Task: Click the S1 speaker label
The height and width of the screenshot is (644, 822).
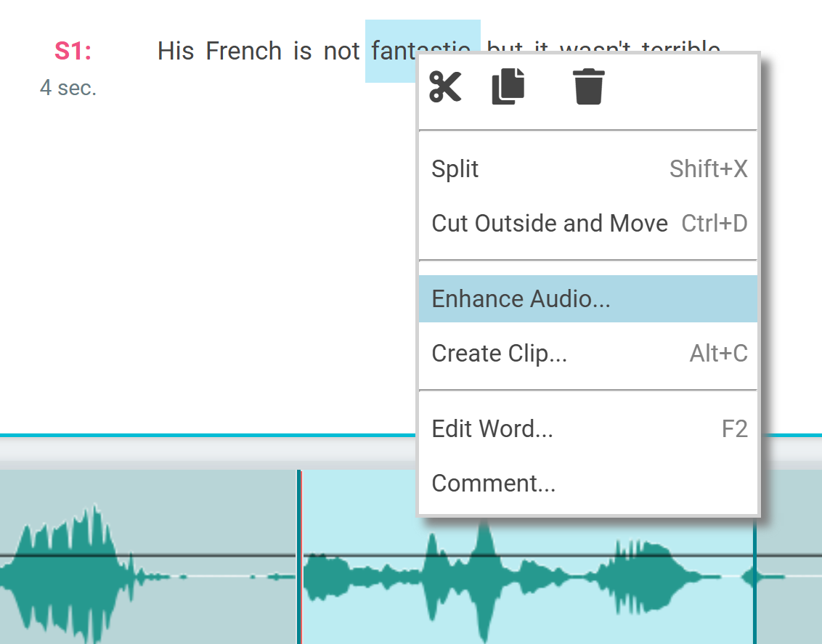Action: click(x=73, y=52)
